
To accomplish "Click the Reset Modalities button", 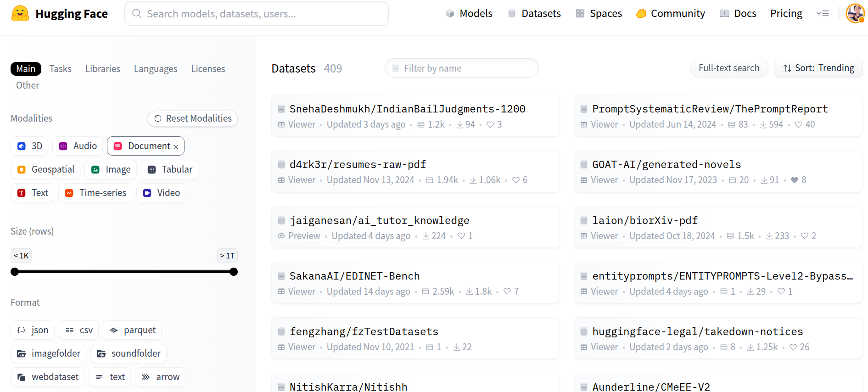I will pyautogui.click(x=193, y=118).
